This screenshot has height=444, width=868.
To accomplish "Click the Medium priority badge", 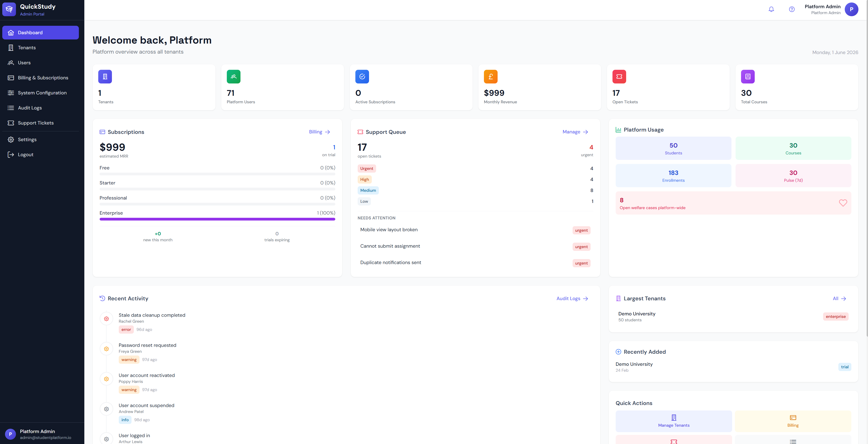I will [368, 190].
